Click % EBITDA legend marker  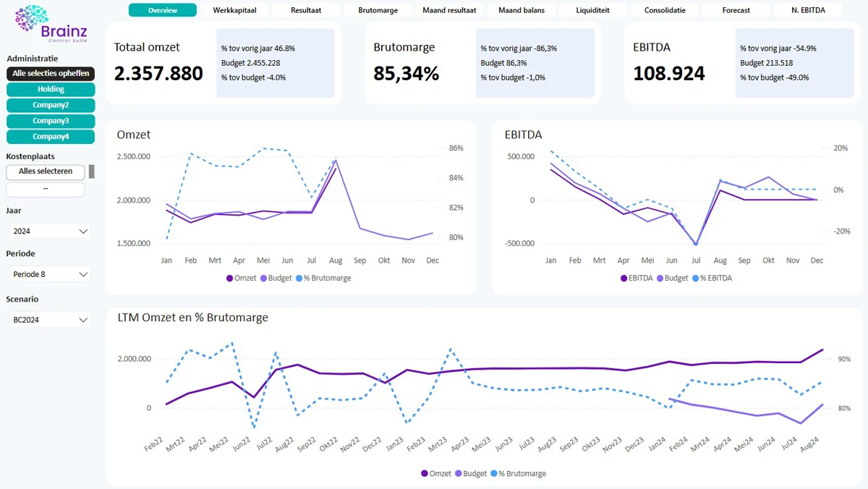pyautogui.click(x=697, y=278)
